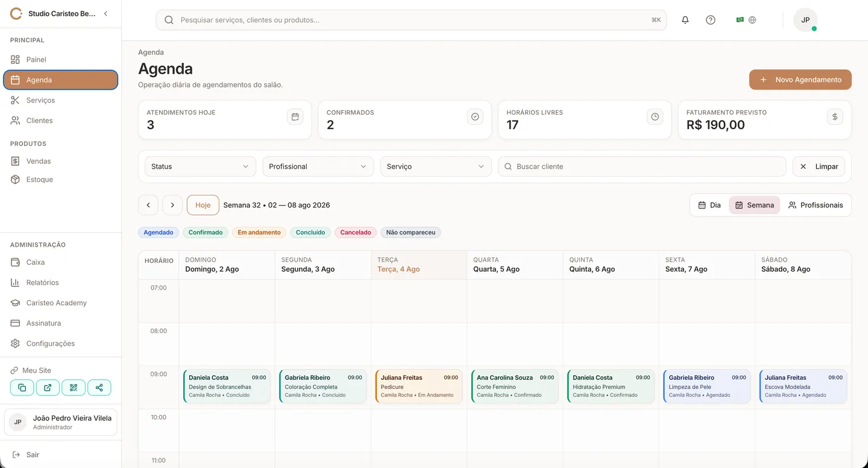
Task: Toggle the Não compareceu status chip
Action: (x=410, y=232)
